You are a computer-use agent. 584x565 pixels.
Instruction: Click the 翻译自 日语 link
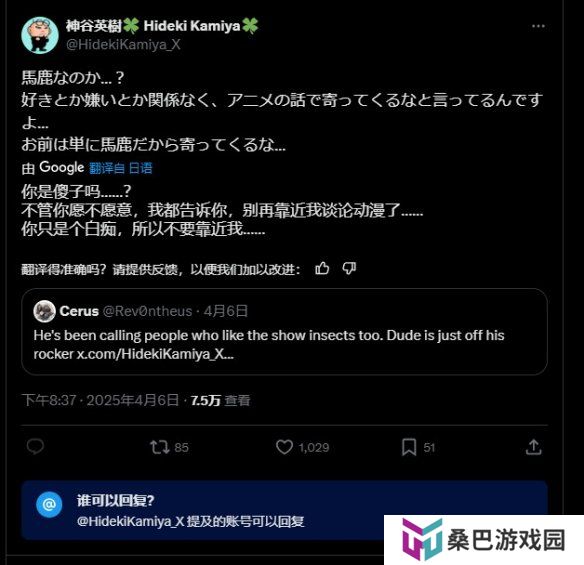point(121,168)
